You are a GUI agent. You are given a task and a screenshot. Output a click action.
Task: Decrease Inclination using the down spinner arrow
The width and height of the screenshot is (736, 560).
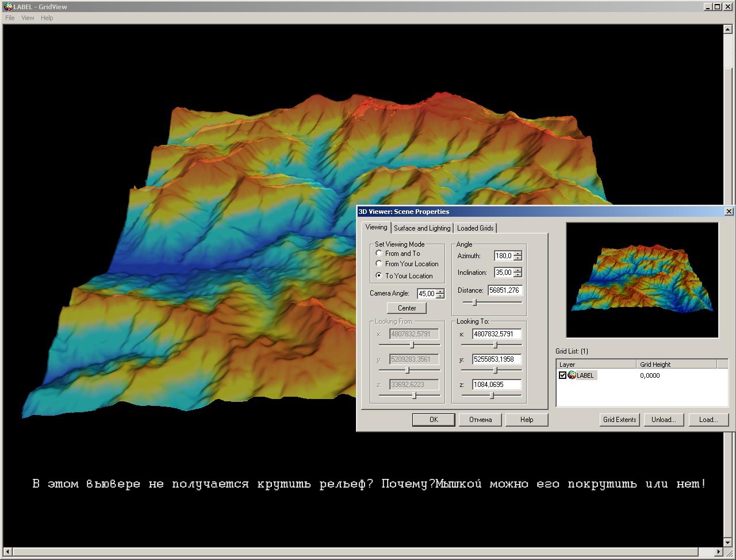(518, 275)
